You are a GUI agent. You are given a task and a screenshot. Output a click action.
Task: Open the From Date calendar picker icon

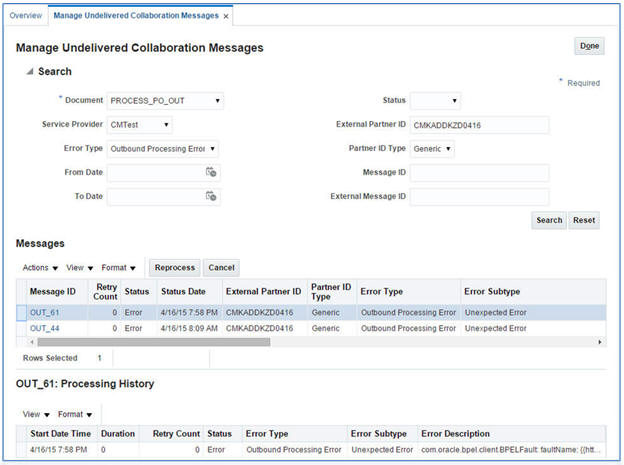pos(211,173)
